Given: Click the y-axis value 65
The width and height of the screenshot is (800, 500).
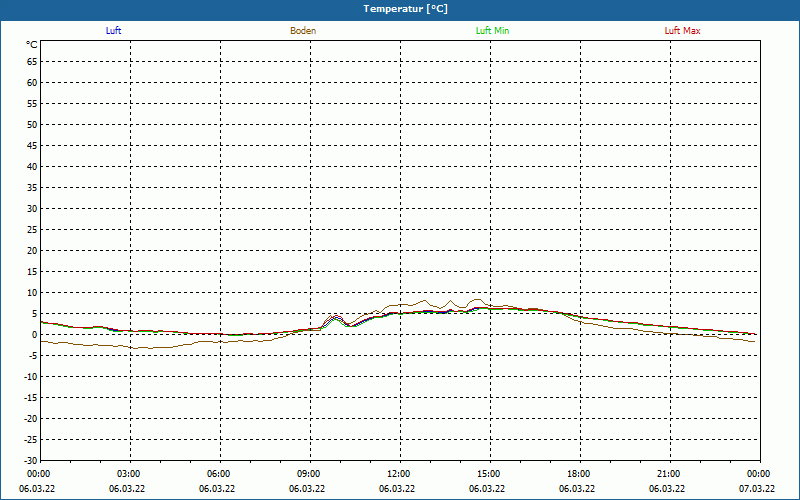Looking at the screenshot, I should [32, 62].
